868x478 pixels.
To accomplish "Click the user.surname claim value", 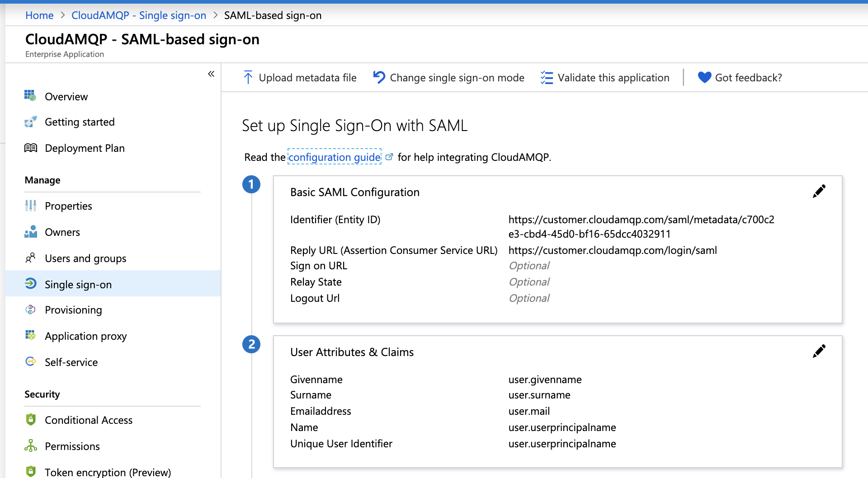I will (539, 395).
